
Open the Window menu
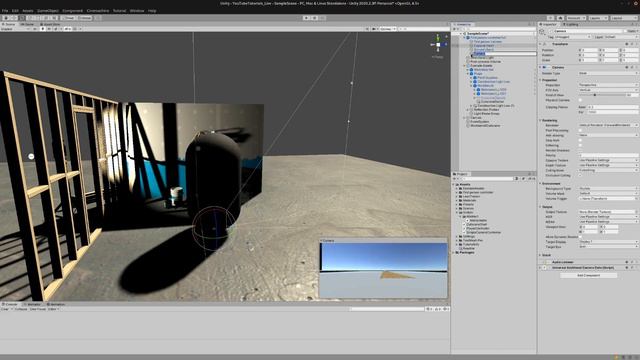coord(137,11)
